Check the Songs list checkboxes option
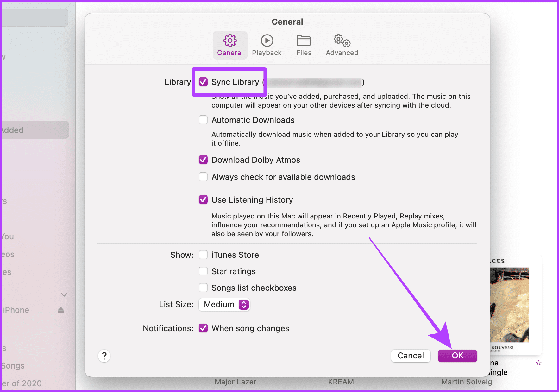Image resolution: width=559 pixels, height=392 pixels. click(x=203, y=288)
